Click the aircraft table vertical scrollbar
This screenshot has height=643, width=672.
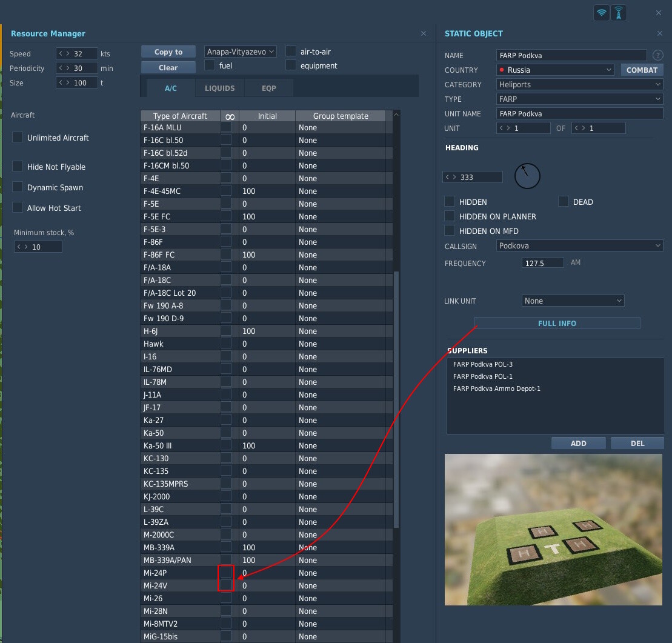(x=396, y=399)
